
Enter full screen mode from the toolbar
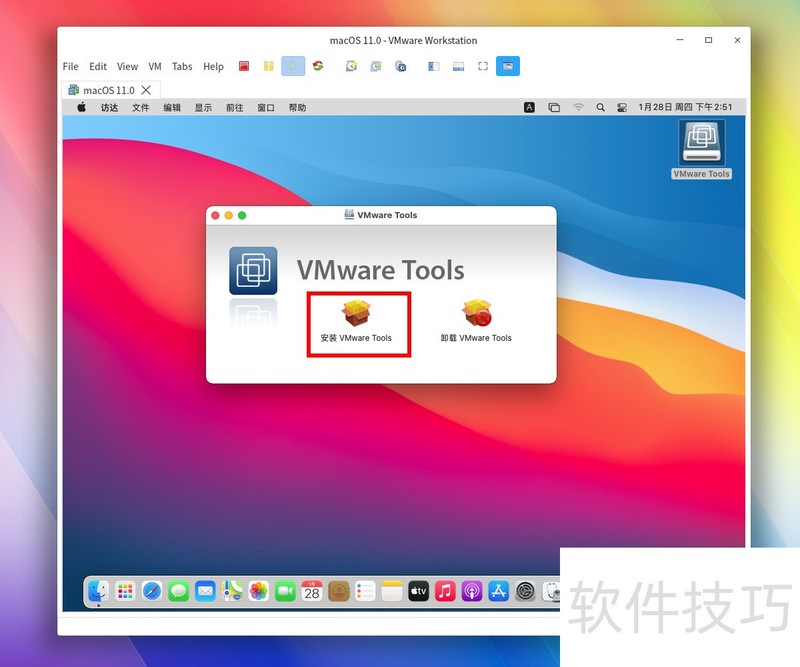tap(481, 65)
